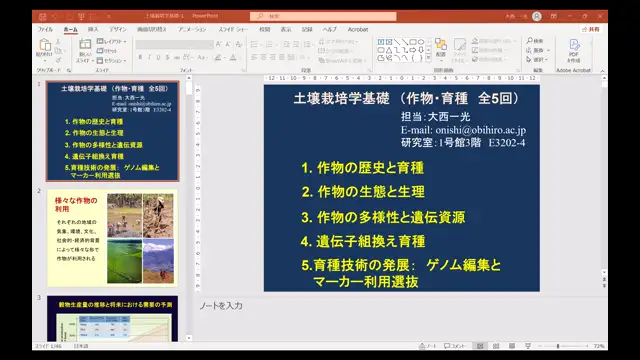The height and width of the screenshot is (360, 640).
Task: Select slide 3 thumbnail in slide panel
Action: pyautogui.click(x=112, y=318)
